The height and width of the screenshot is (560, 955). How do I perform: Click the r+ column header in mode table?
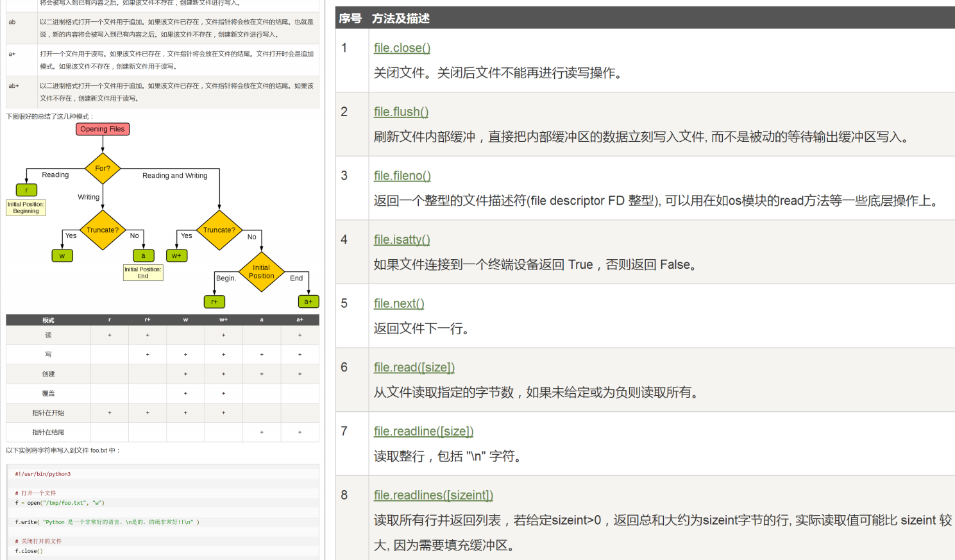[148, 320]
